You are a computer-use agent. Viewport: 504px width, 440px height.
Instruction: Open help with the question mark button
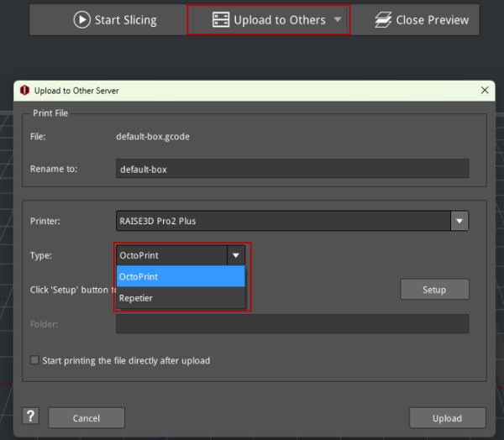coord(31,417)
